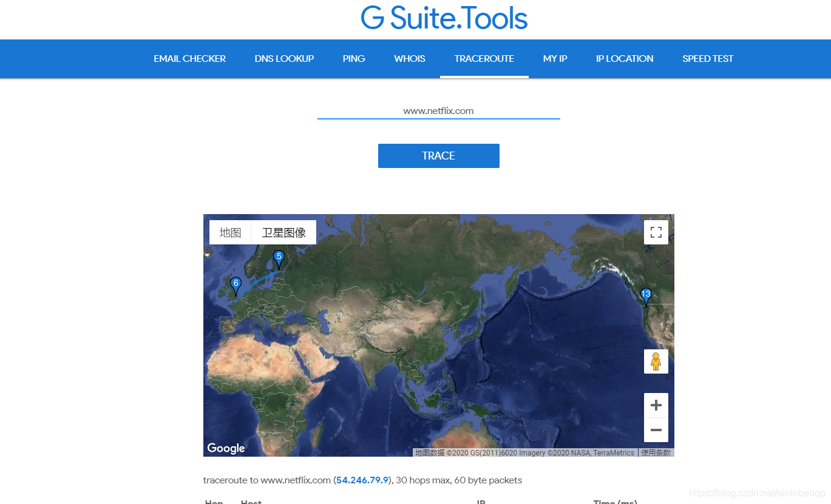Click map marker number 5

point(279,259)
